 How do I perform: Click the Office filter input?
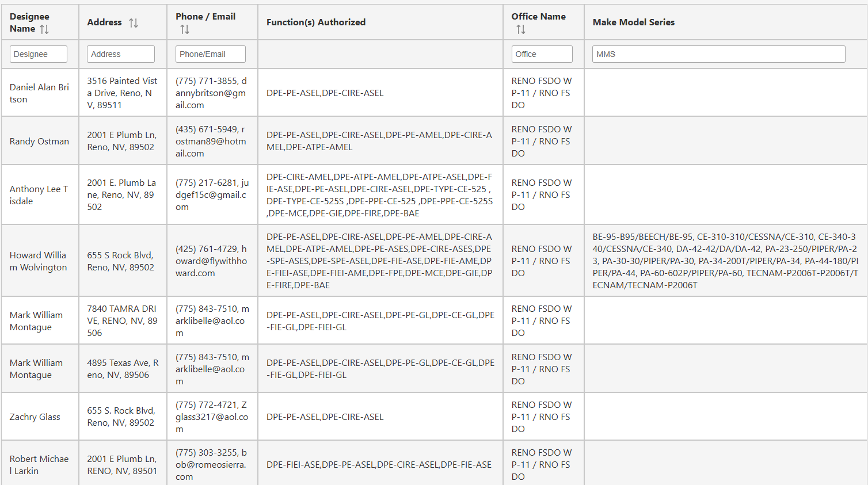point(542,54)
